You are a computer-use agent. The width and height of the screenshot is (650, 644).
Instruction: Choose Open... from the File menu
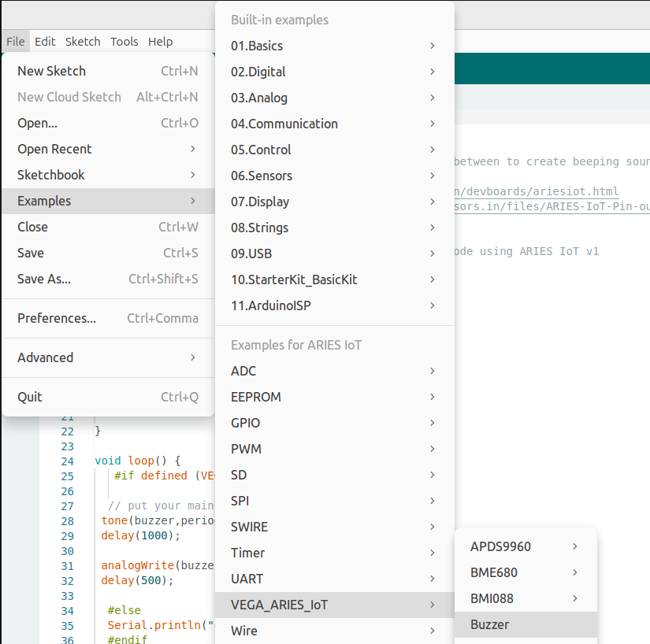(x=108, y=123)
